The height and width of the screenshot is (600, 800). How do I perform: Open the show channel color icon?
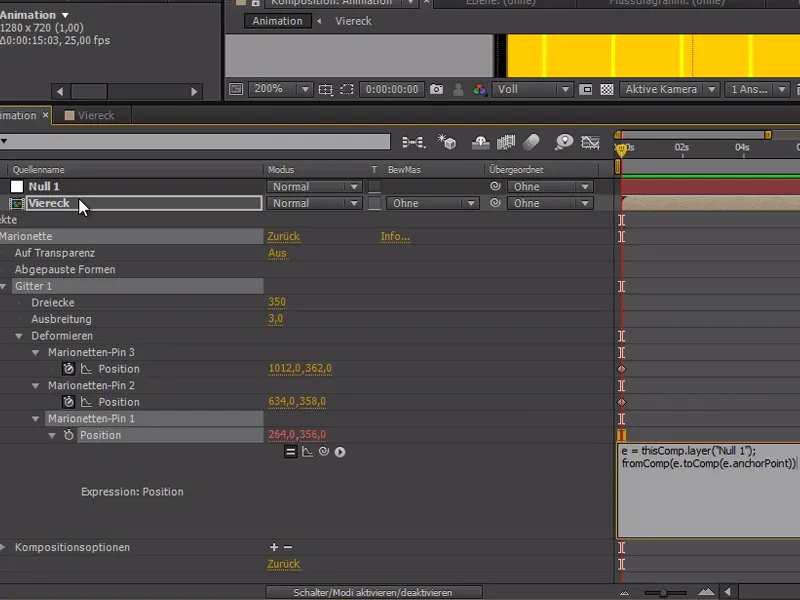click(479, 90)
